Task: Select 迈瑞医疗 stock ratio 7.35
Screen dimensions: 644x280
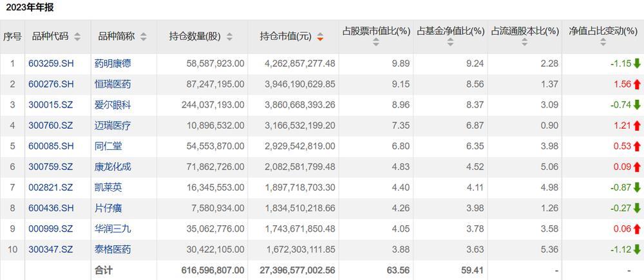Action: pyautogui.click(x=402, y=126)
